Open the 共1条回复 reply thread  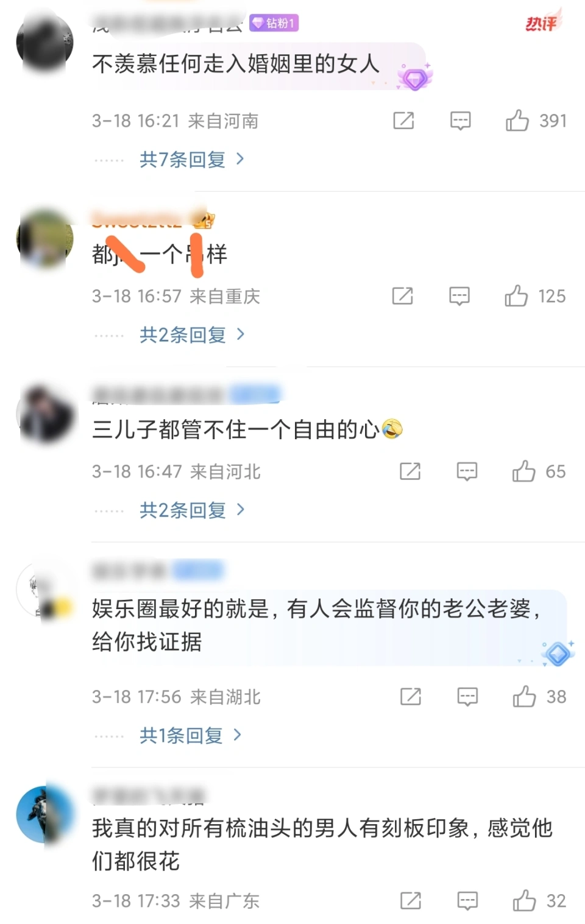click(190, 735)
